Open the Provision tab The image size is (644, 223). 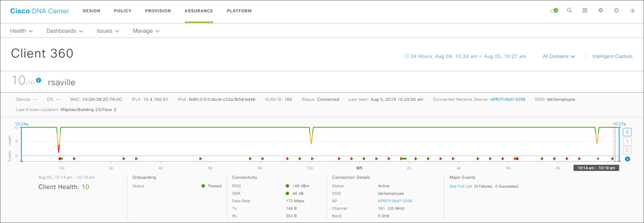(x=158, y=11)
